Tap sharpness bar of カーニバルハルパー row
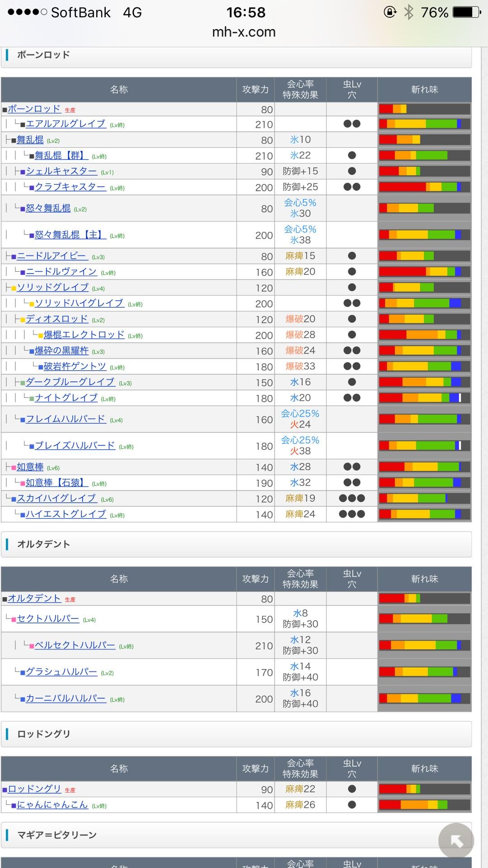Screen dimensions: 488x868 (424, 699)
